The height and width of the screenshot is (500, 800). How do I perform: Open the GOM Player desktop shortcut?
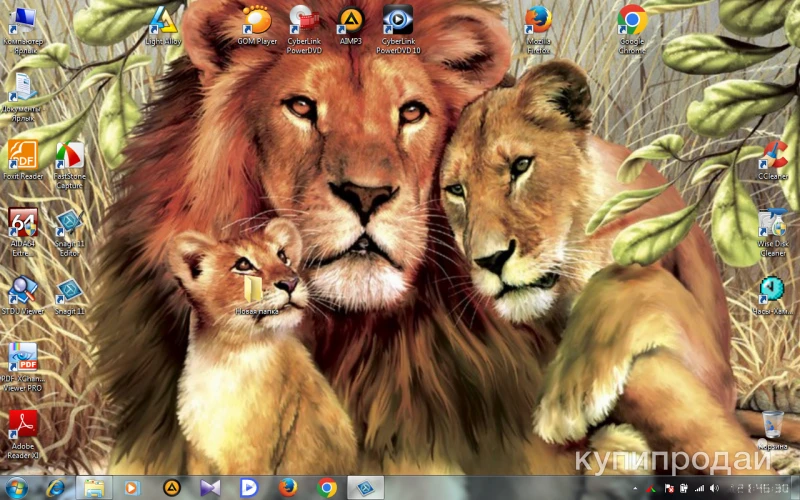coord(257,20)
